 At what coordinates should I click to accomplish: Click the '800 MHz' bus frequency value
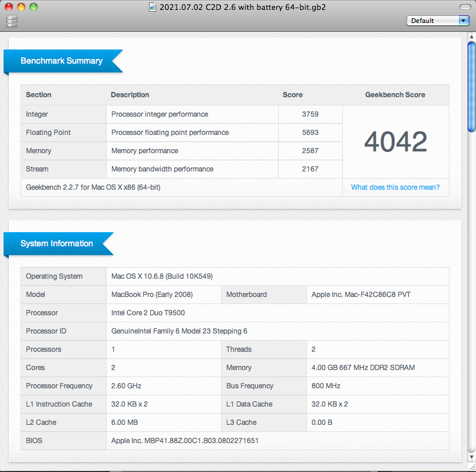pyautogui.click(x=326, y=386)
